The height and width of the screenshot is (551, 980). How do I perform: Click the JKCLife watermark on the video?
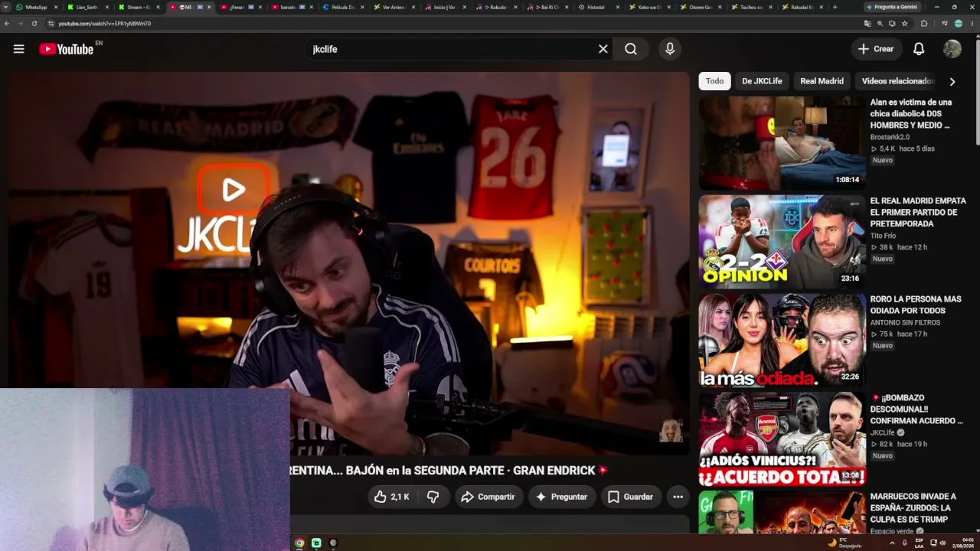[x=671, y=430]
